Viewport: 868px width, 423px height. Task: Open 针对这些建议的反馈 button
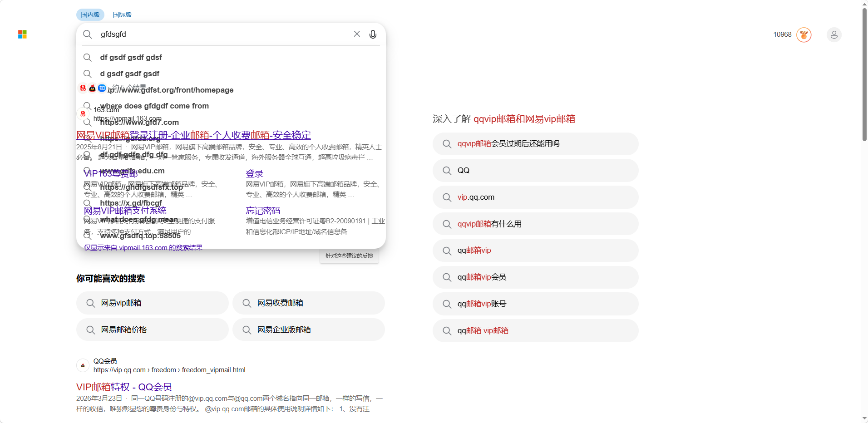point(349,256)
